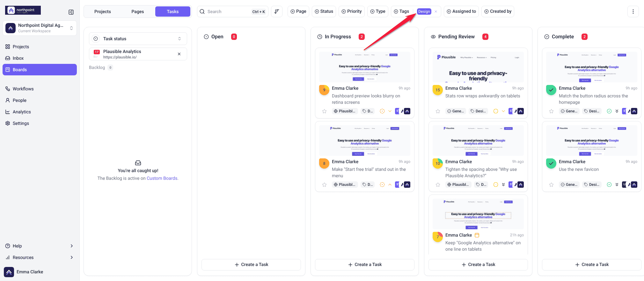Click the northpoint logo
This screenshot has width=644, height=281.
click(23, 10)
